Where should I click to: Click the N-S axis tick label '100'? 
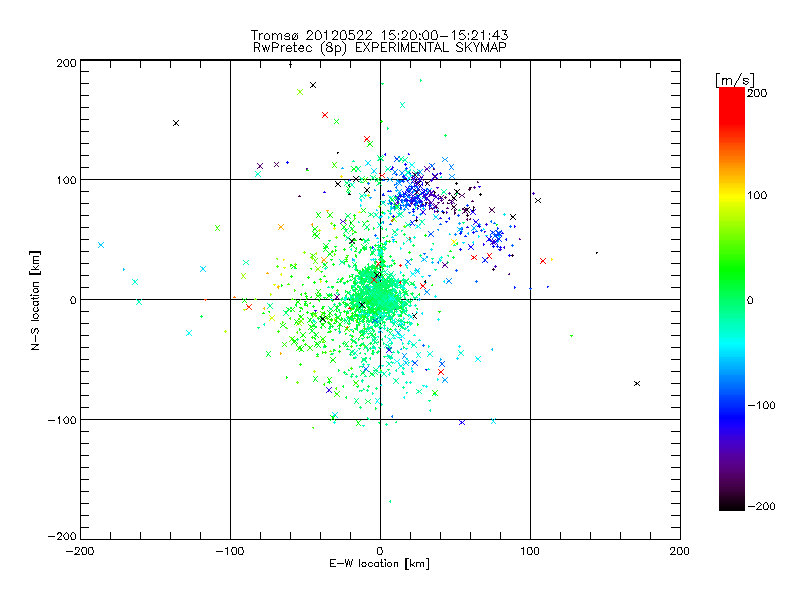(x=66, y=180)
